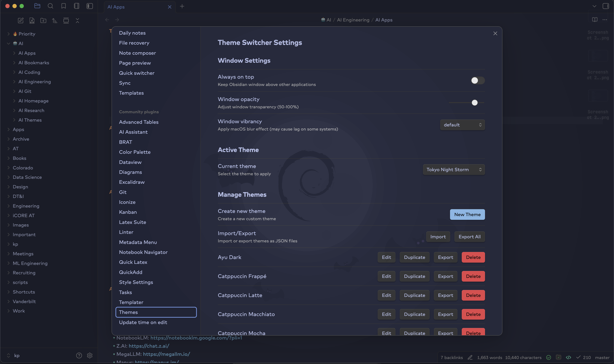This screenshot has width=614, height=364.
Task: Open the search icon in the ribbon
Action: click(50, 6)
